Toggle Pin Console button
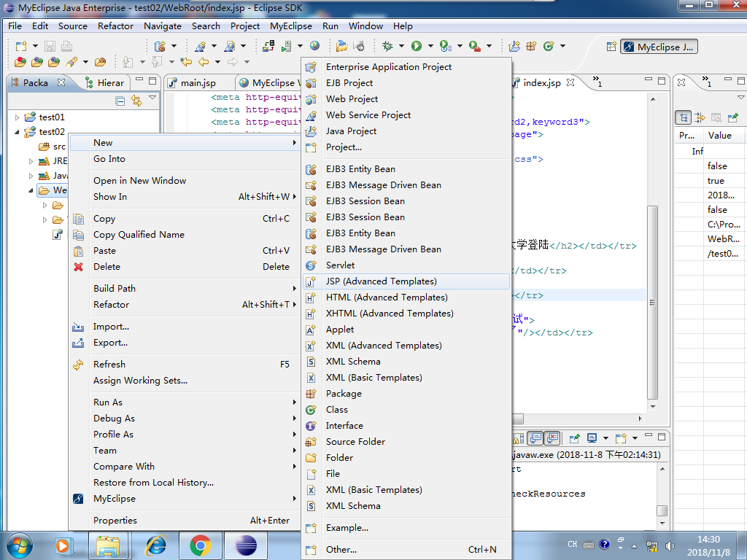This screenshot has width=747, height=560. click(575, 437)
